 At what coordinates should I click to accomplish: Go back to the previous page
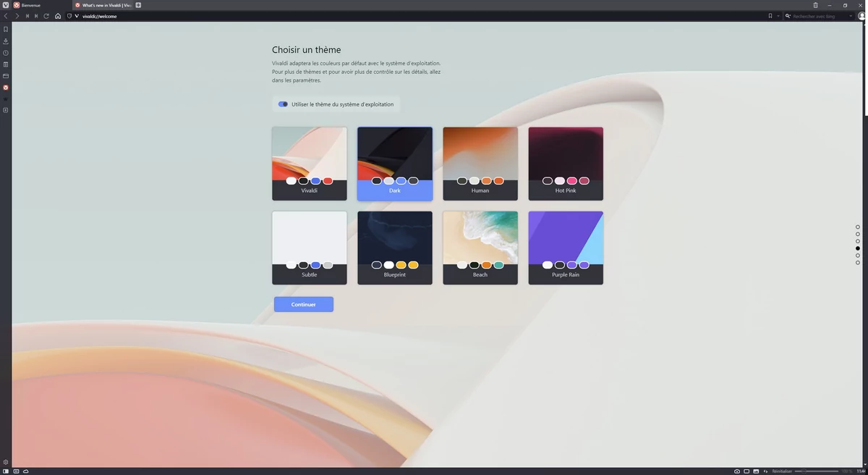pyautogui.click(x=6, y=16)
